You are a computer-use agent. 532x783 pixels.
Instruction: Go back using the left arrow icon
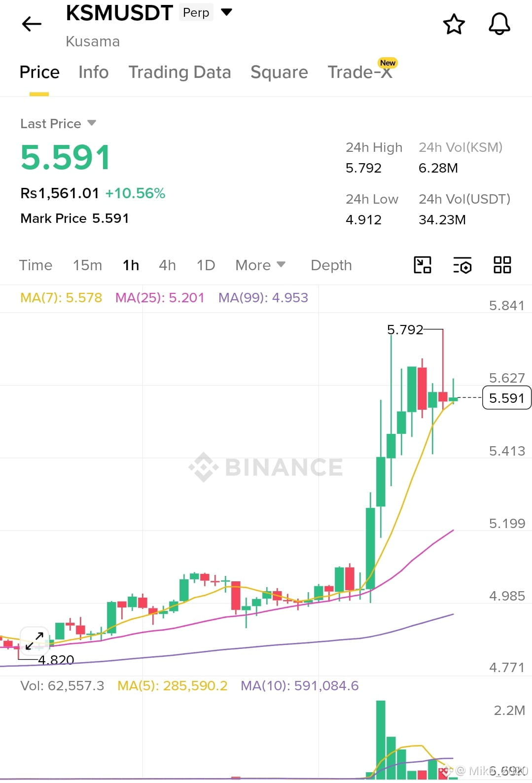coord(32,24)
